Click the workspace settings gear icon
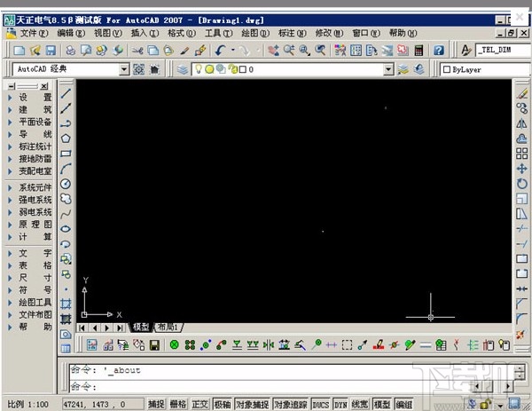Viewport: 532px width, 411px height. click(x=138, y=69)
